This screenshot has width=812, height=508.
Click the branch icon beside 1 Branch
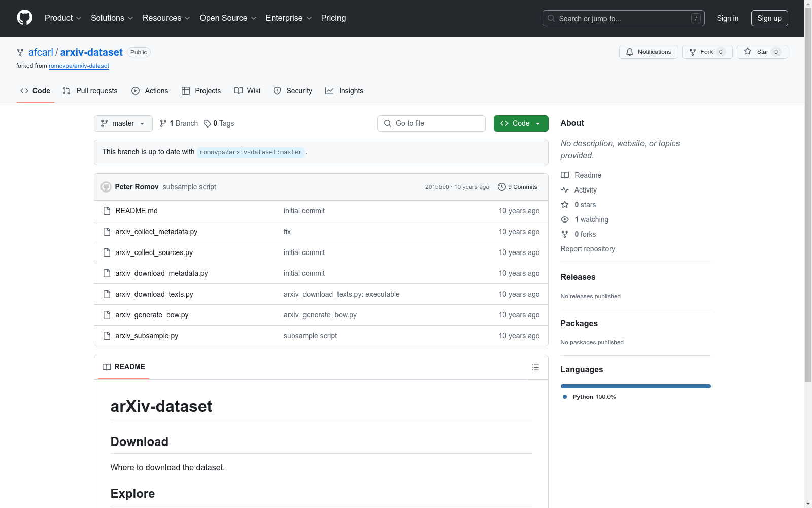pyautogui.click(x=163, y=123)
